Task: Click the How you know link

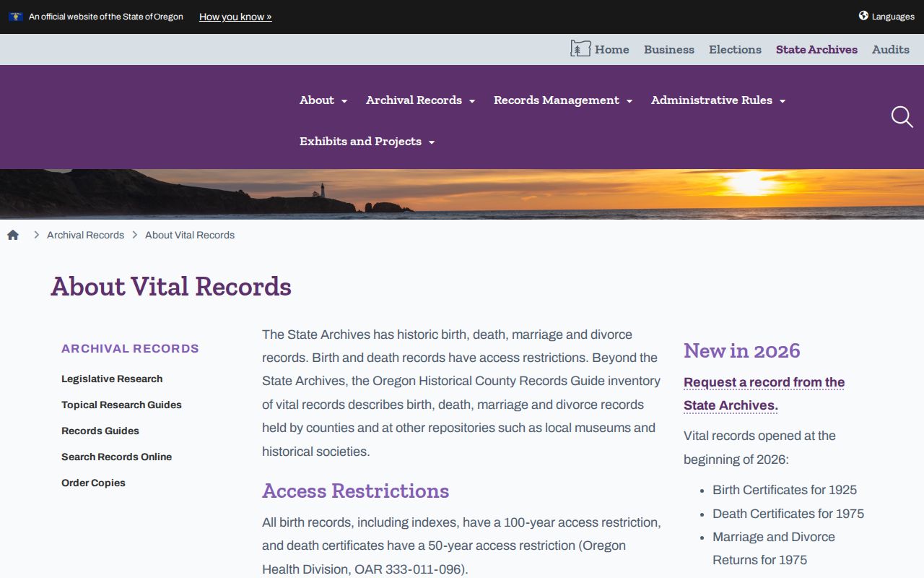Action: point(235,17)
